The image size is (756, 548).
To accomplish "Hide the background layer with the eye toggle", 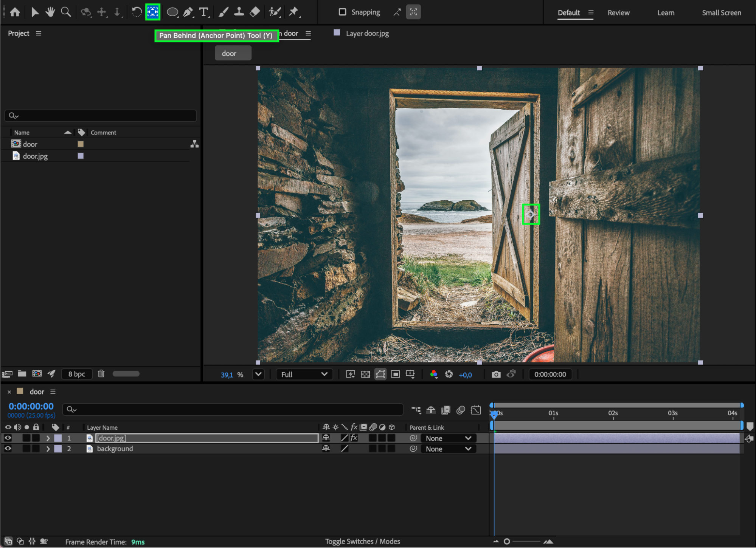I will click(x=8, y=449).
